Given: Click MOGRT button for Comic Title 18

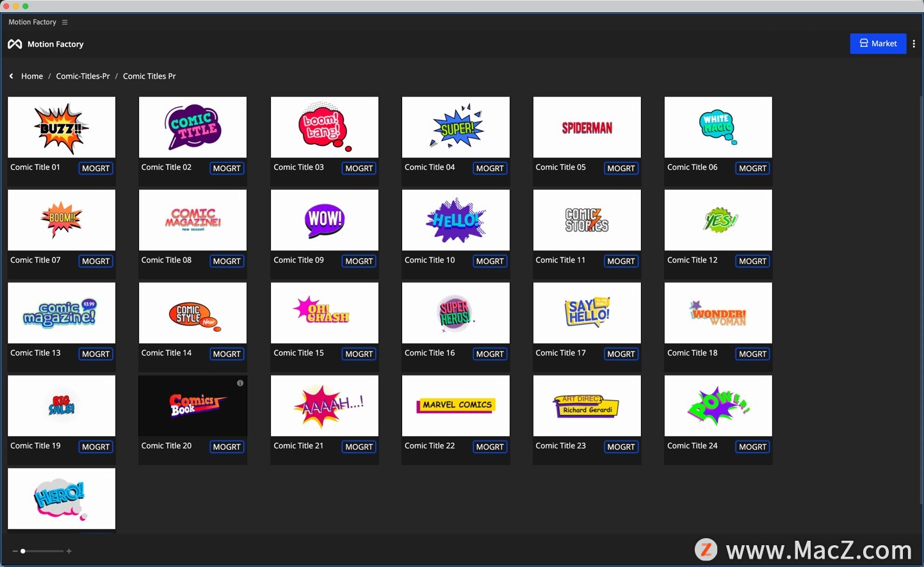Looking at the screenshot, I should [x=753, y=354].
